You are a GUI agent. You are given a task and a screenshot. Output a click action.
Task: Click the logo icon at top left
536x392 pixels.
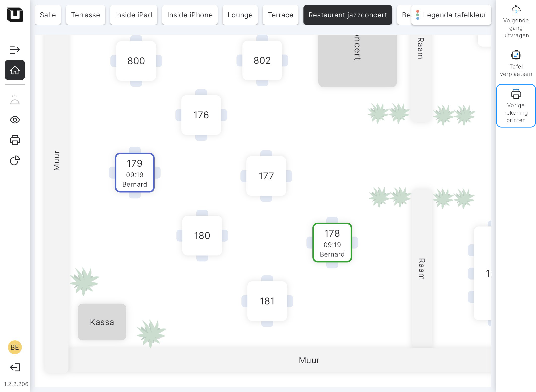pyautogui.click(x=15, y=15)
